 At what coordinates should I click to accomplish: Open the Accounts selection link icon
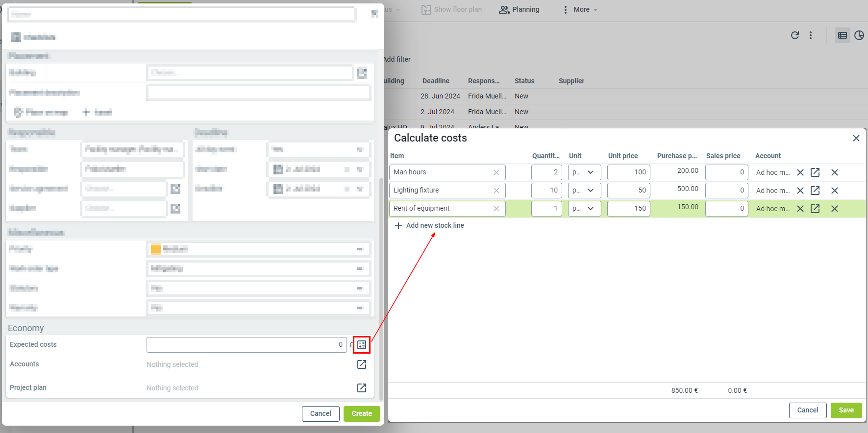362,364
